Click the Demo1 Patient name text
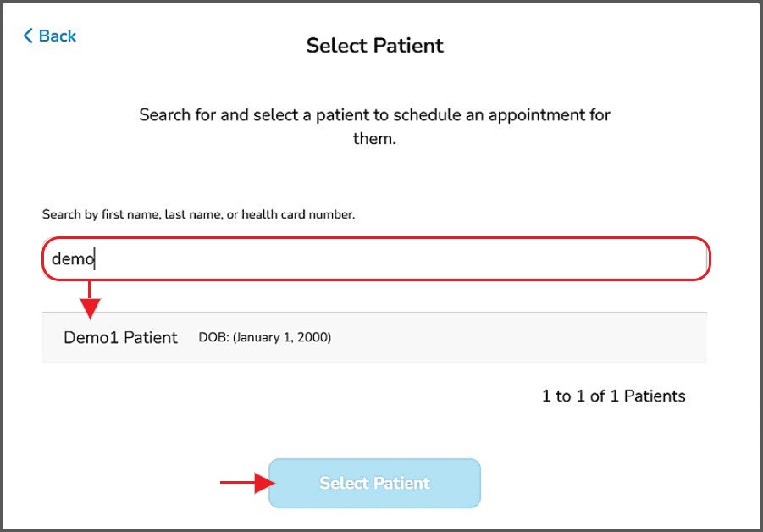763x532 pixels. (x=120, y=337)
